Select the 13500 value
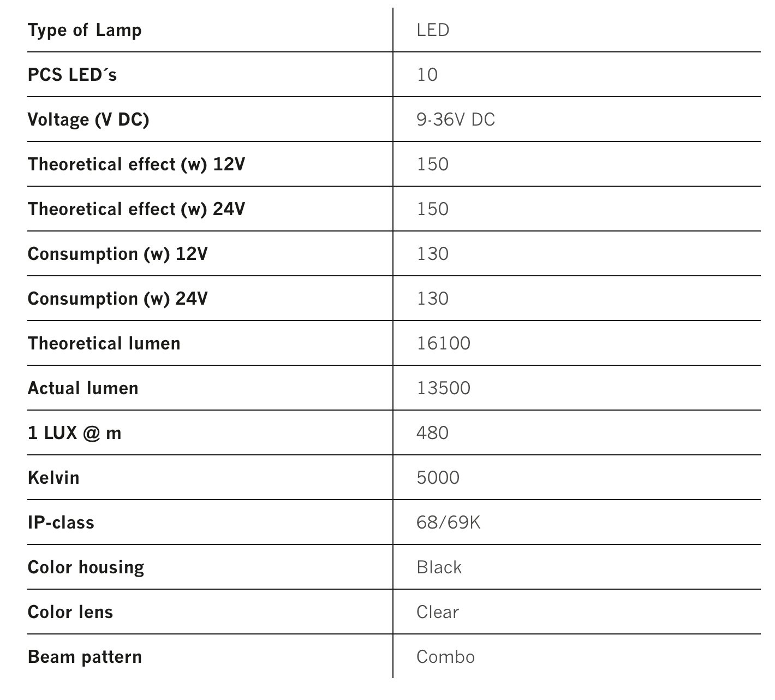The image size is (775, 700). coord(443,388)
